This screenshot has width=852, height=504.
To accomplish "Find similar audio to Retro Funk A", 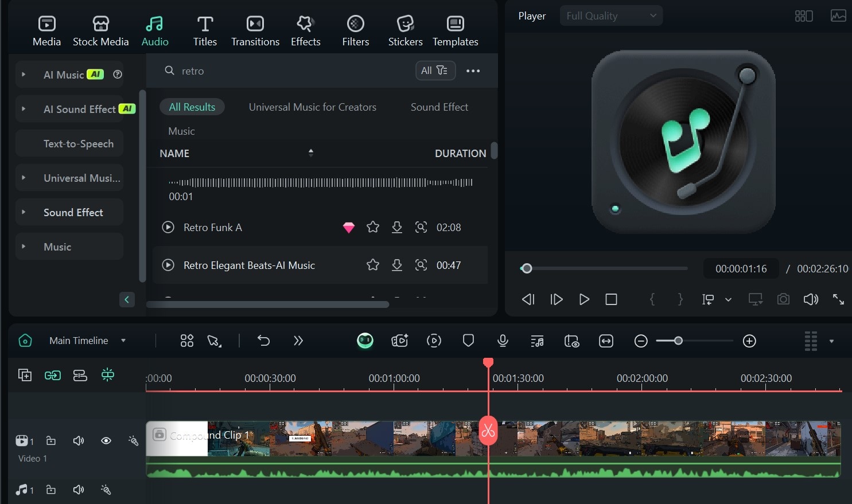I will [x=421, y=227].
